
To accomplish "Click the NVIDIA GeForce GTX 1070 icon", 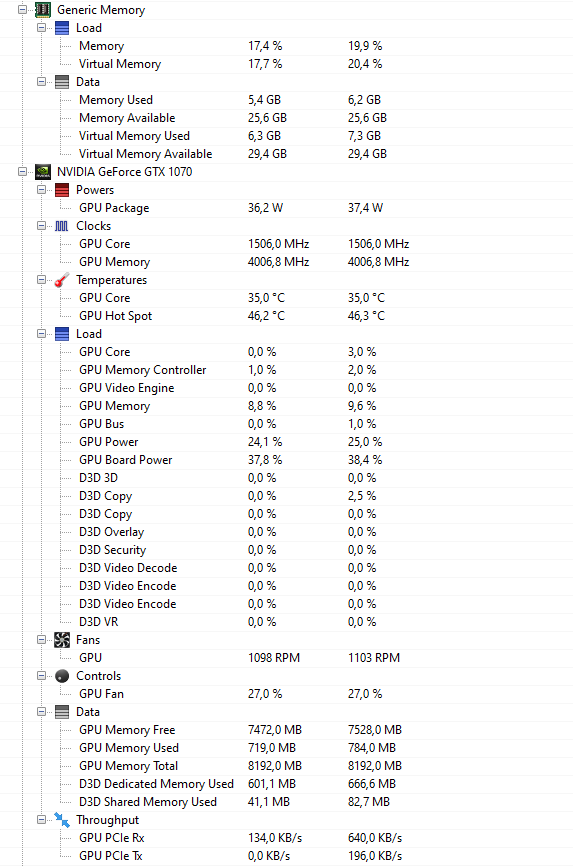I will (x=43, y=171).
